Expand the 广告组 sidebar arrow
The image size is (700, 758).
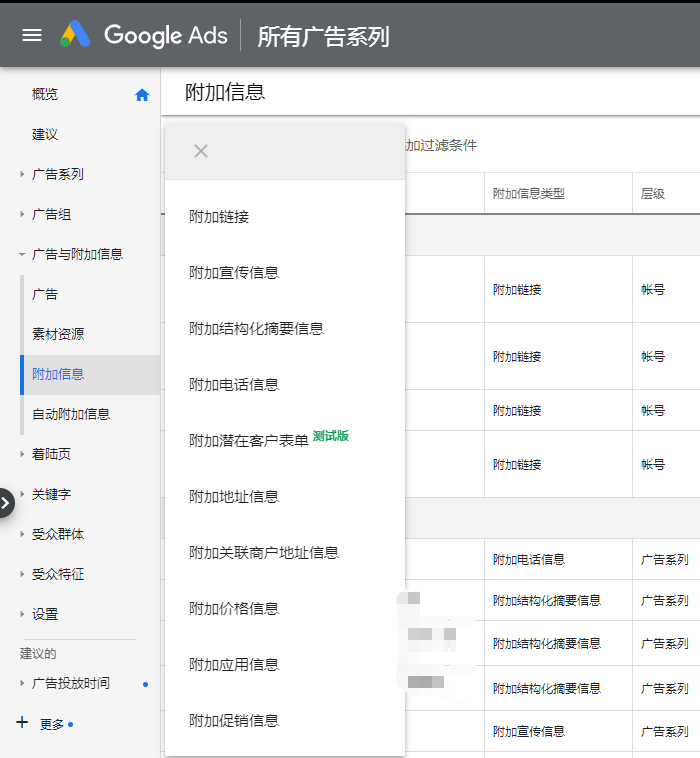coord(22,214)
